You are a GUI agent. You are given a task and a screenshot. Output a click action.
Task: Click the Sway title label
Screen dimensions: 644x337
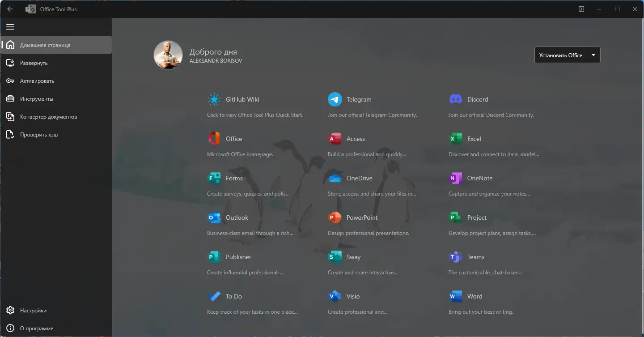click(x=354, y=257)
